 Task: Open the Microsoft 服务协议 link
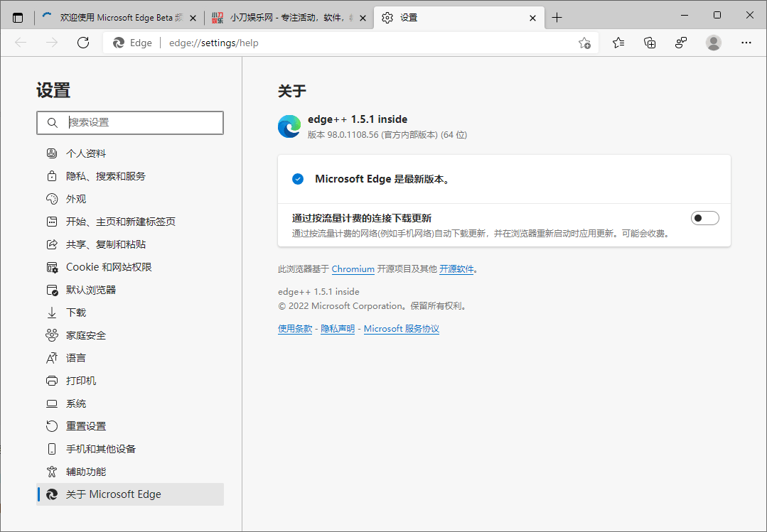click(402, 329)
